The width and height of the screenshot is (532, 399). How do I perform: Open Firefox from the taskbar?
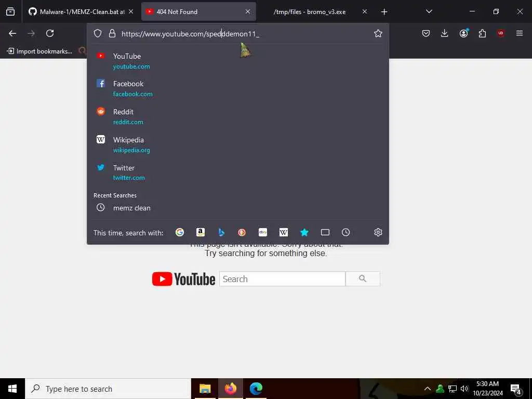[x=230, y=389]
